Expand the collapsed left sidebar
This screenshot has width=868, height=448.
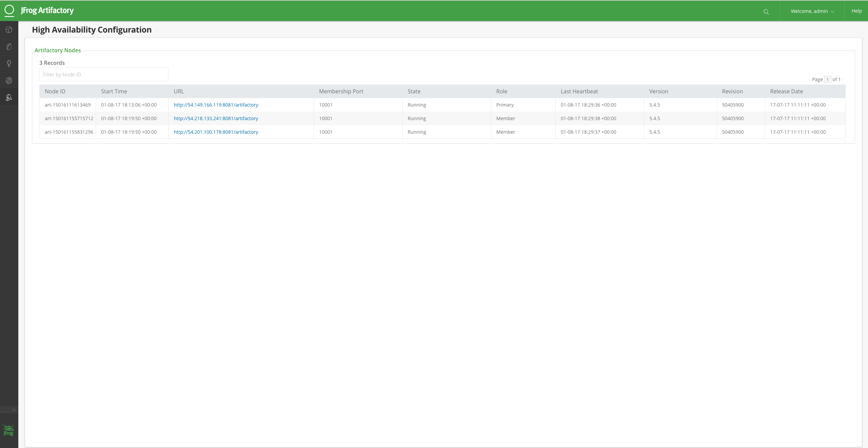(x=14, y=410)
